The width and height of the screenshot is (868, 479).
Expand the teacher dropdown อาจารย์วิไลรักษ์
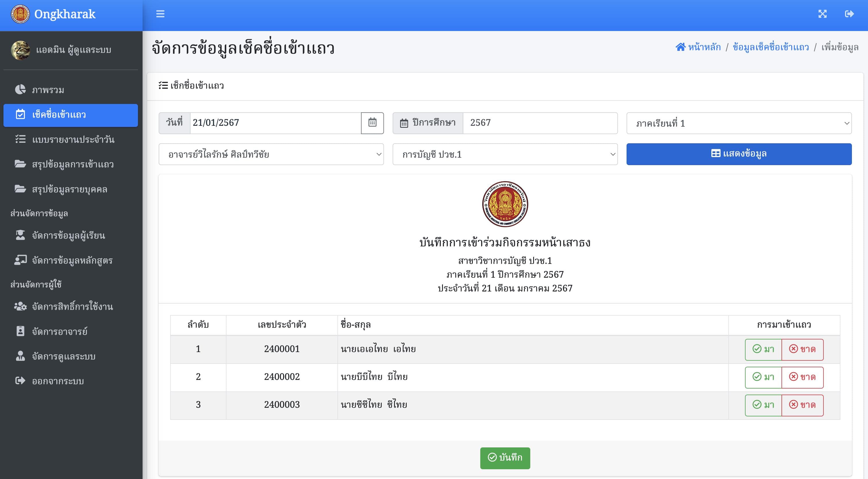(271, 154)
